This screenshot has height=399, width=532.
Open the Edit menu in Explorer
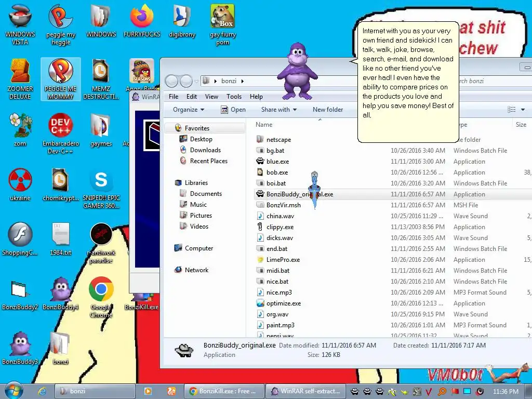coord(191,96)
